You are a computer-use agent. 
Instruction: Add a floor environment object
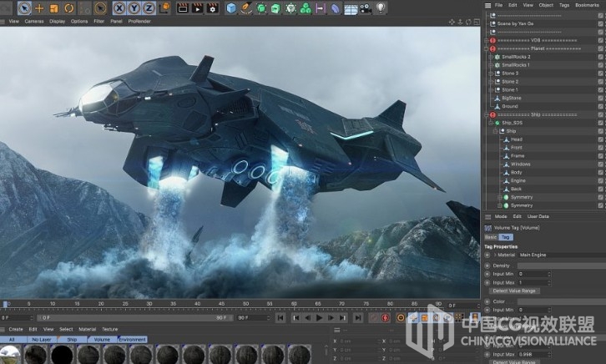pyautogui.click(x=351, y=9)
